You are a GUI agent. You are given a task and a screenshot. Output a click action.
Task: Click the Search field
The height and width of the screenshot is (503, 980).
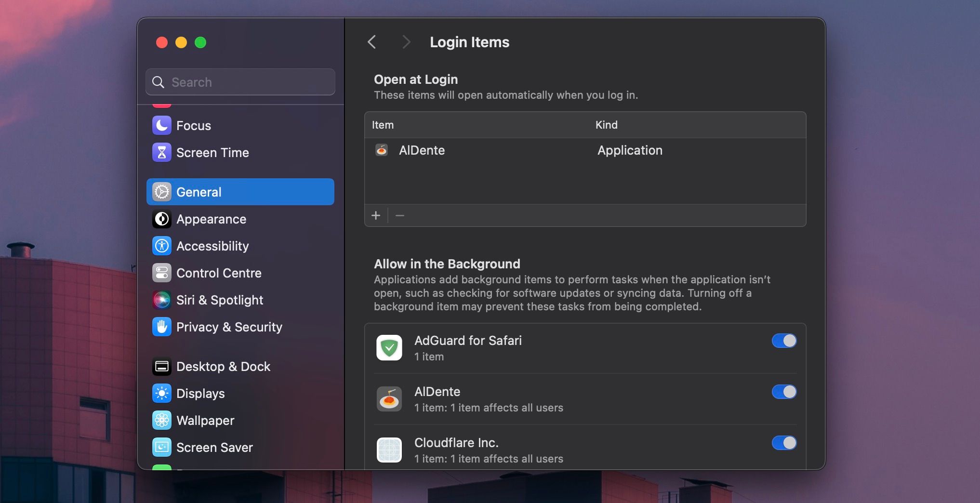click(239, 82)
